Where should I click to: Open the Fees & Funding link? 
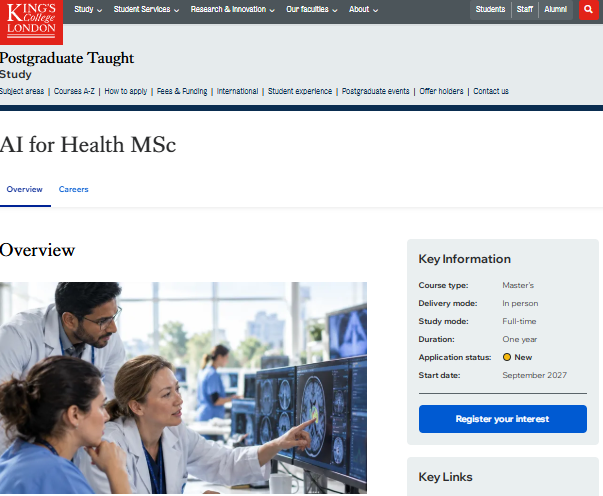(182, 91)
